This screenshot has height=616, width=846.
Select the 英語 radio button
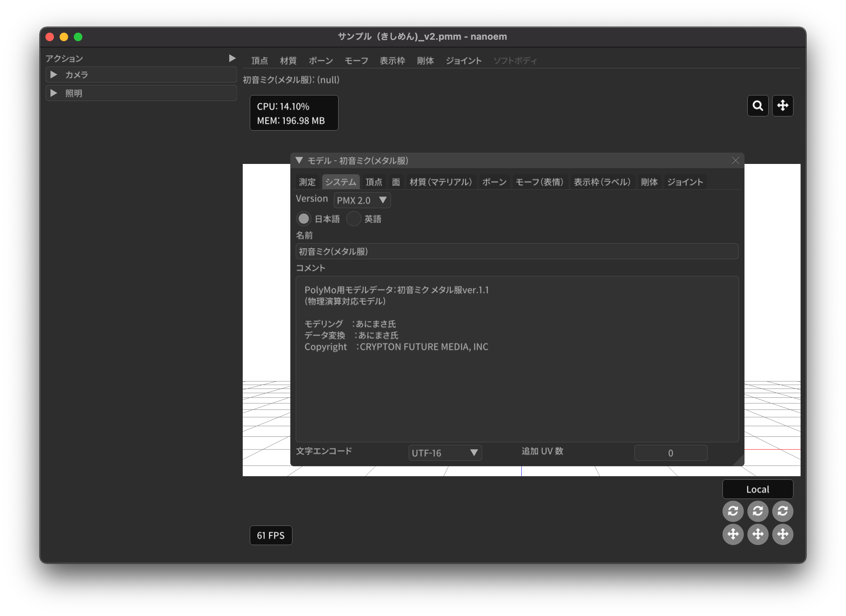353,219
